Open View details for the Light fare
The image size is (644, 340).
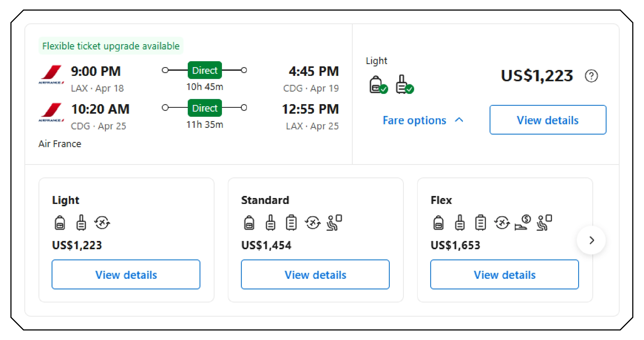click(126, 274)
